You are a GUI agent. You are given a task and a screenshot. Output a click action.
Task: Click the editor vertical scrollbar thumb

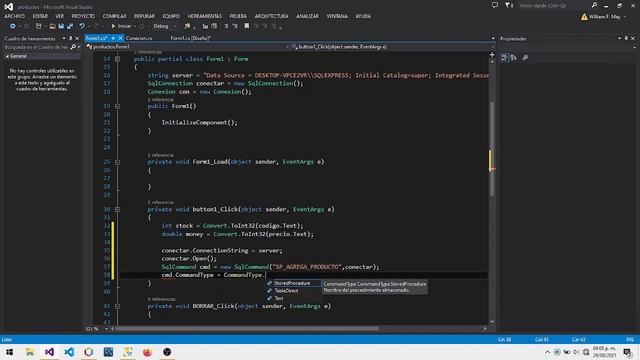coord(492,149)
